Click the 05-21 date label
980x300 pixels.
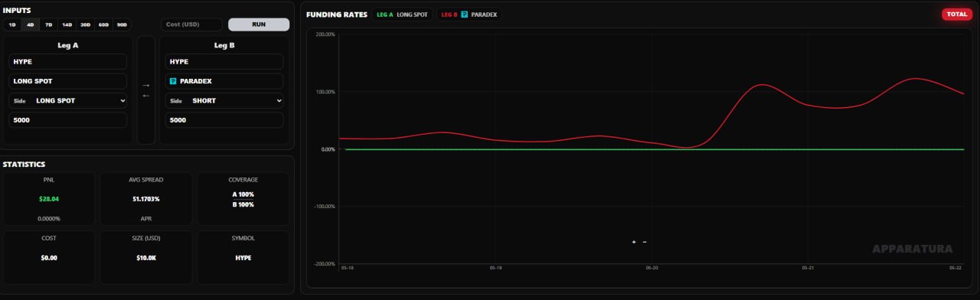tap(807, 269)
